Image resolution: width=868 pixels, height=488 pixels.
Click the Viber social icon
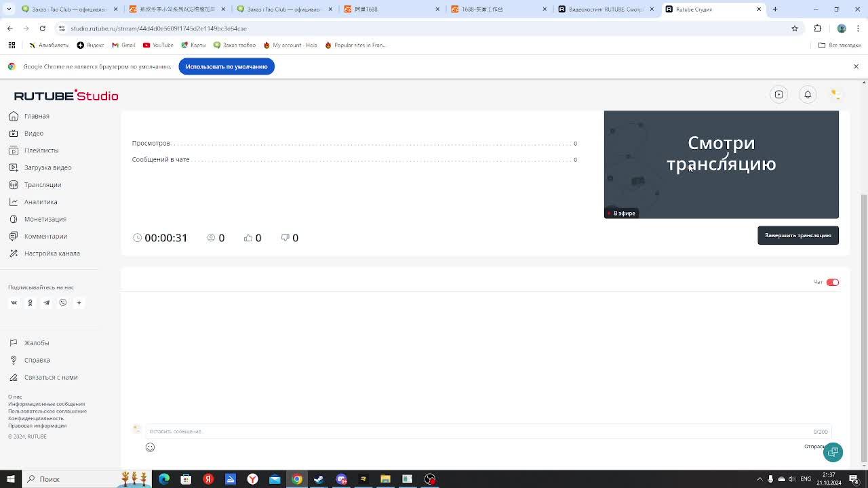tap(62, 302)
